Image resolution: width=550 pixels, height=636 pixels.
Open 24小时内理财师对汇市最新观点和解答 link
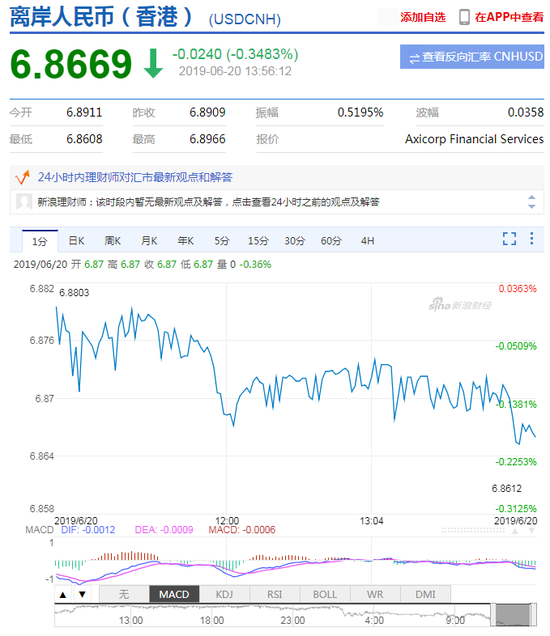click(x=135, y=177)
